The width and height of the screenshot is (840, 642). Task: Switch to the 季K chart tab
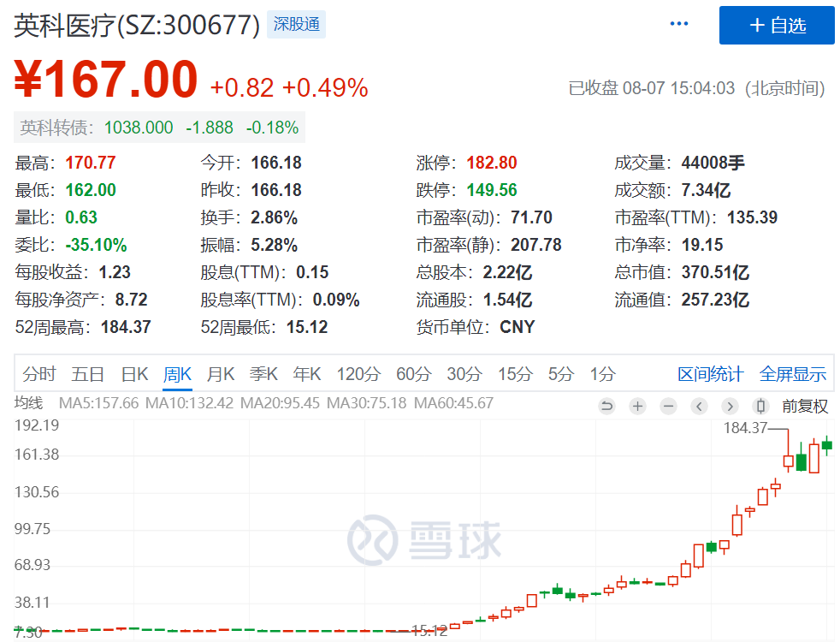(x=263, y=374)
